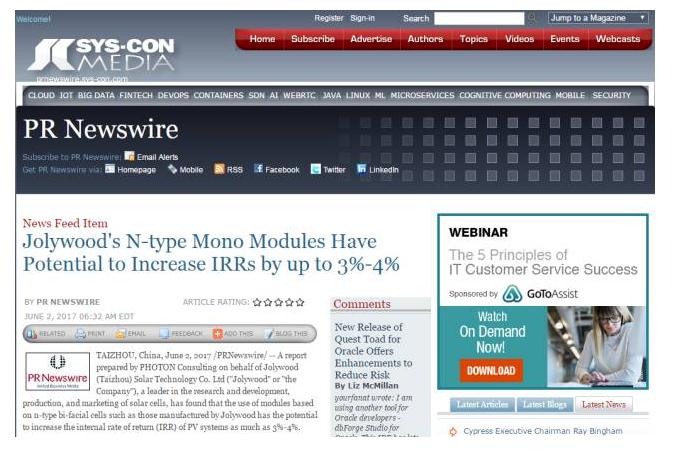Viewport: 696px width, 470px height.
Task: Select Webcasts in the red navigation bar
Action: 617,39
